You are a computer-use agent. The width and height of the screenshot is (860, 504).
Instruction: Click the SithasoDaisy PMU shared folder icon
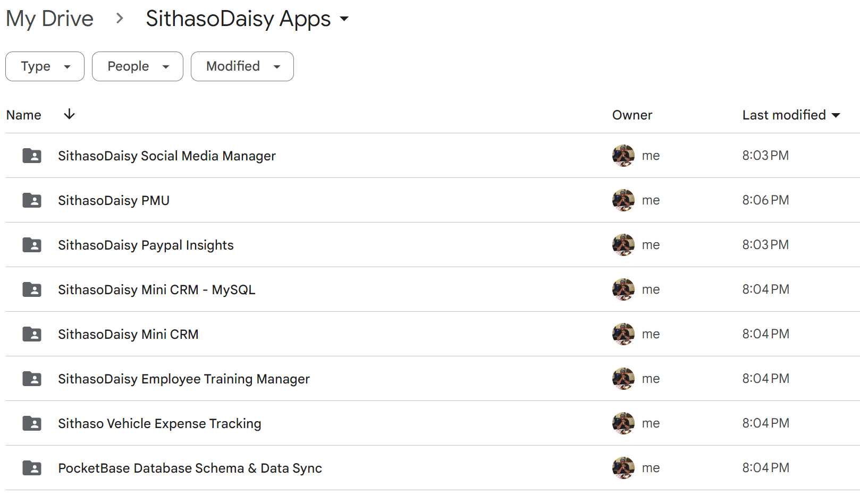[x=32, y=200]
